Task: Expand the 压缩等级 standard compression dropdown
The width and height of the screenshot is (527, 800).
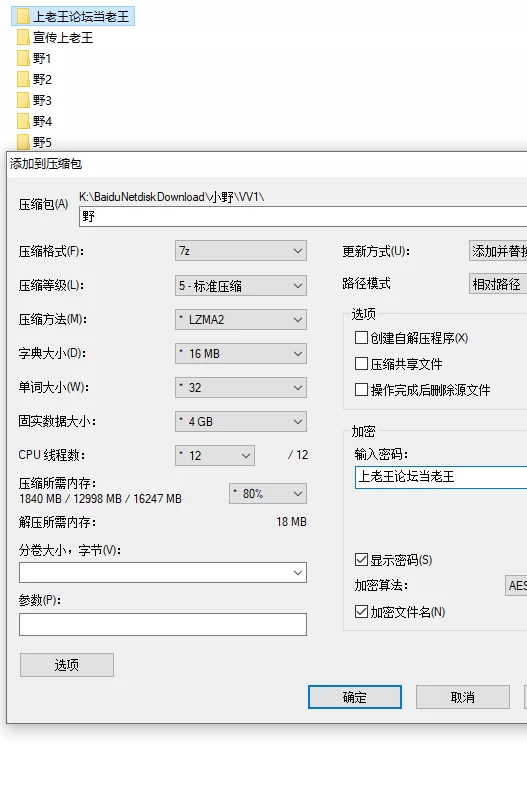Action: [x=241, y=286]
